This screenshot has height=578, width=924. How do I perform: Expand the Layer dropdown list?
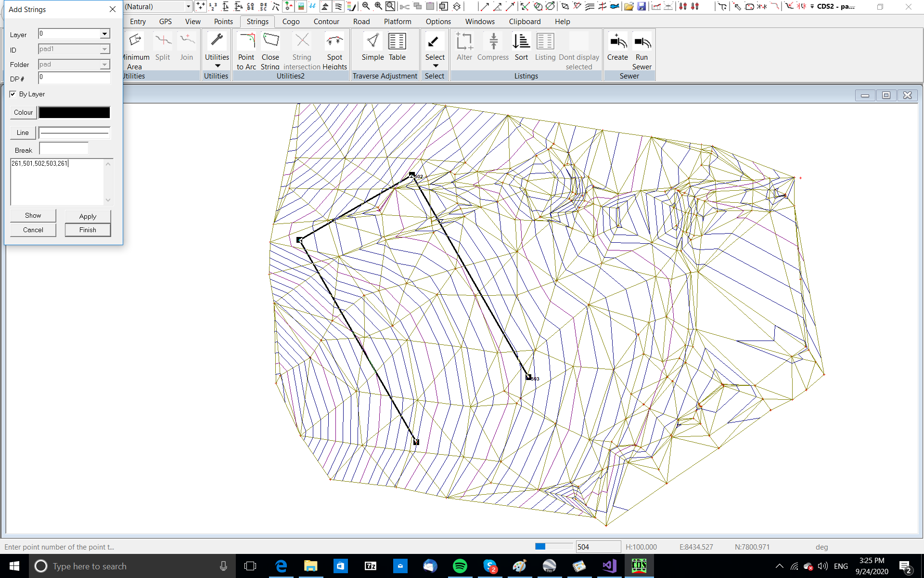coord(104,34)
